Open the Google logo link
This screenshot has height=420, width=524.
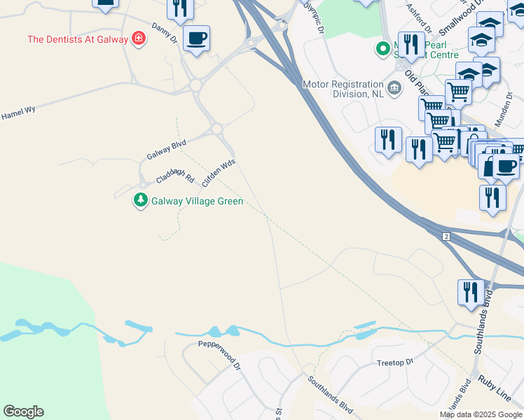tap(23, 412)
